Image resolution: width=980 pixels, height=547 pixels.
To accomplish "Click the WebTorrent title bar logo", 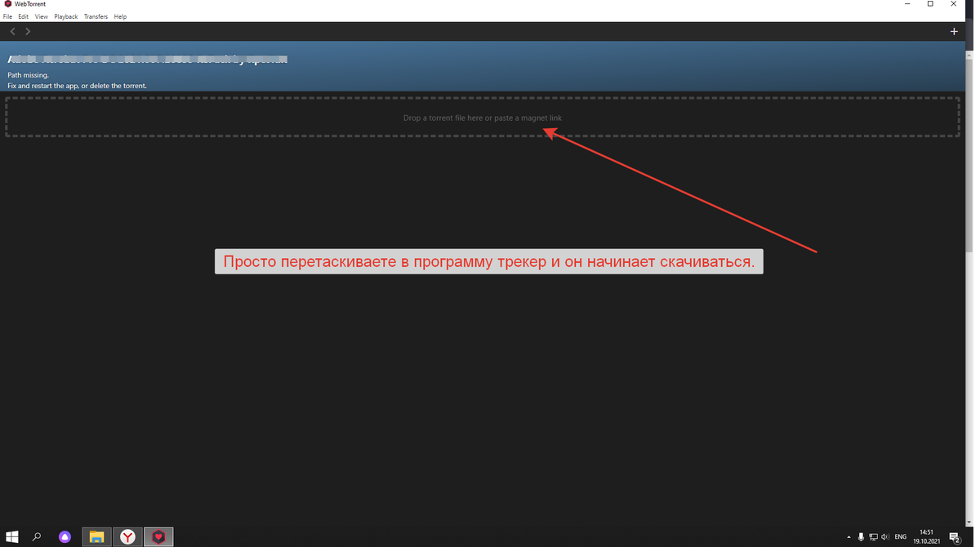I will click(x=7, y=4).
